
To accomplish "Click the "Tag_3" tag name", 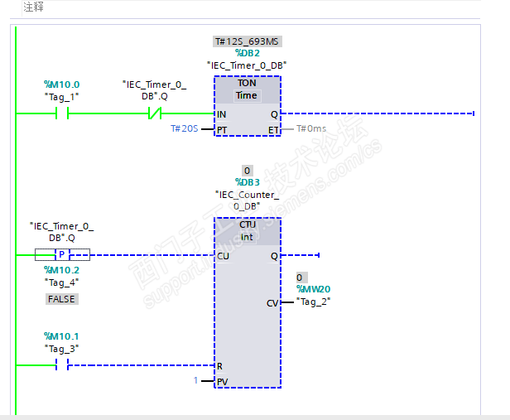I will 61,349.
